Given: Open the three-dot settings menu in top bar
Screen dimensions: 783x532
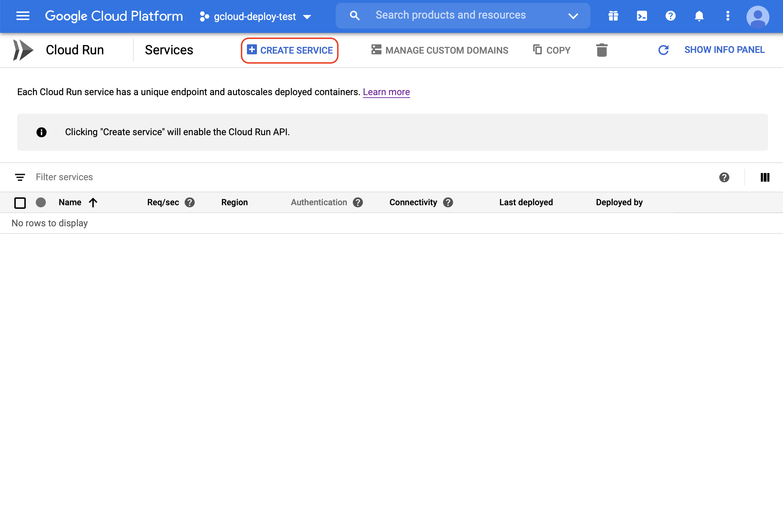Looking at the screenshot, I should point(728,16).
